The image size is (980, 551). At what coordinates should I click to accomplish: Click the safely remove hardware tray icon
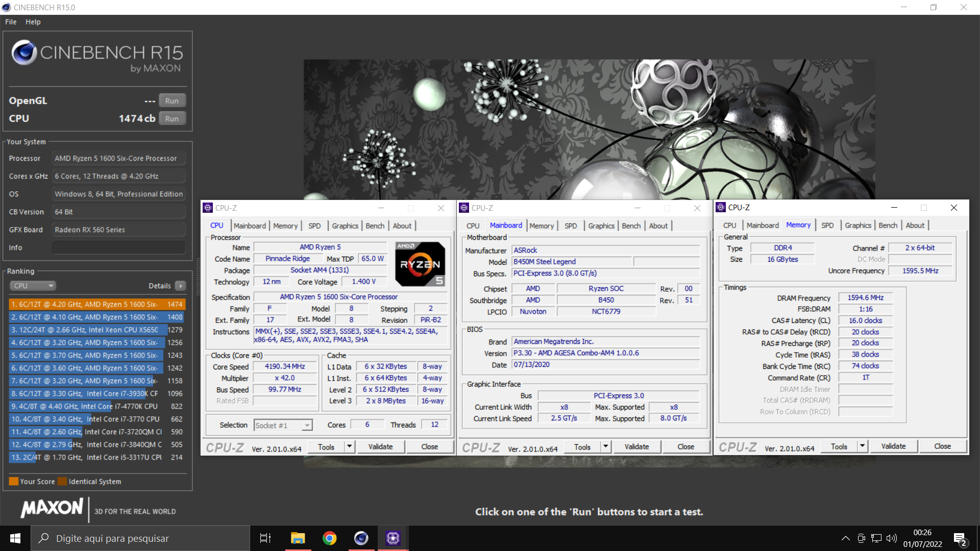(x=861, y=538)
